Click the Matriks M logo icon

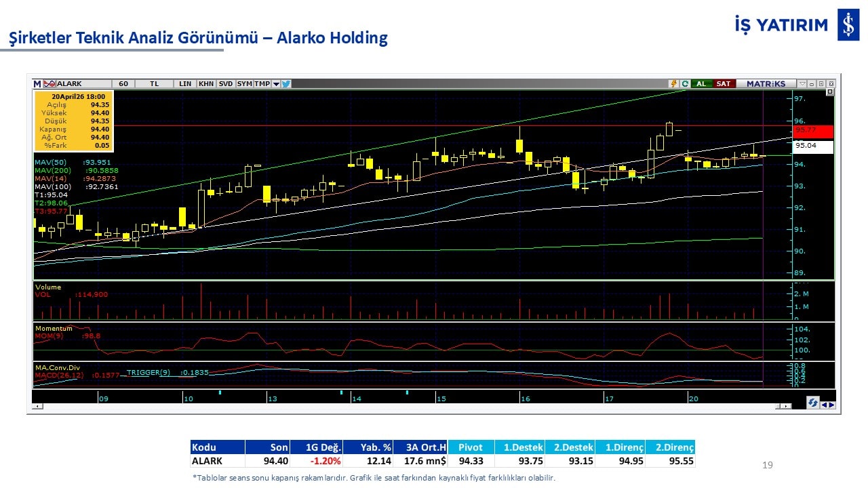37,84
